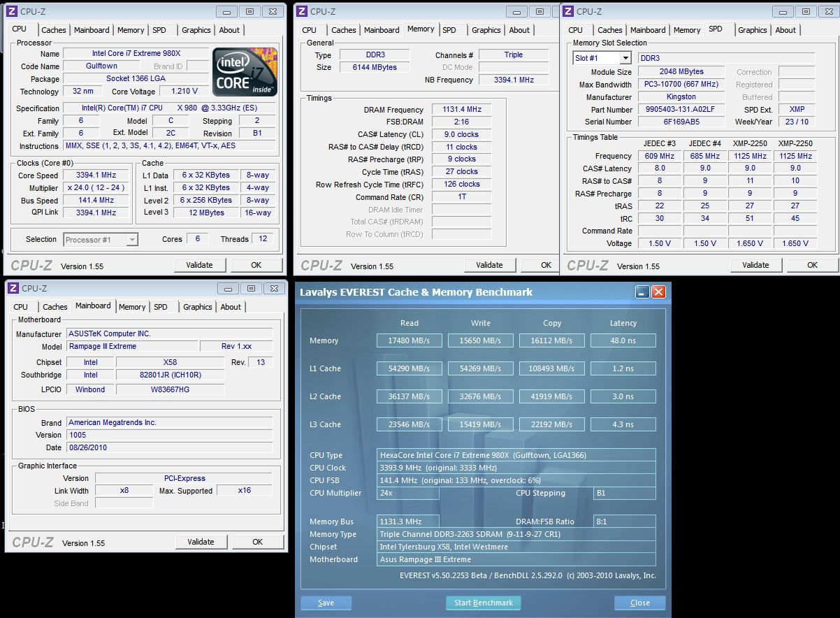
Task: Click the BIOS Brand value American Megatrends Inc.
Action: tap(170, 422)
